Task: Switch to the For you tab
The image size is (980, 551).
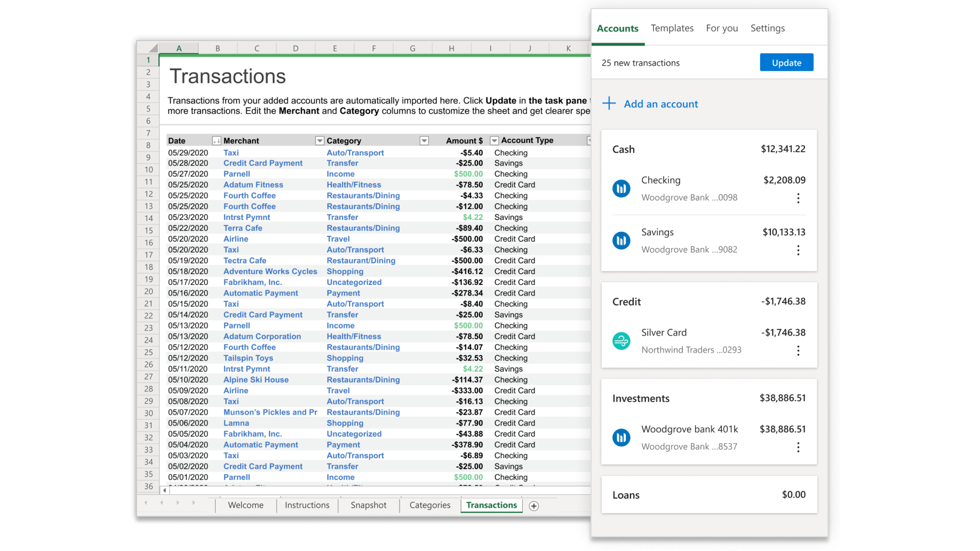Action: pyautogui.click(x=722, y=28)
